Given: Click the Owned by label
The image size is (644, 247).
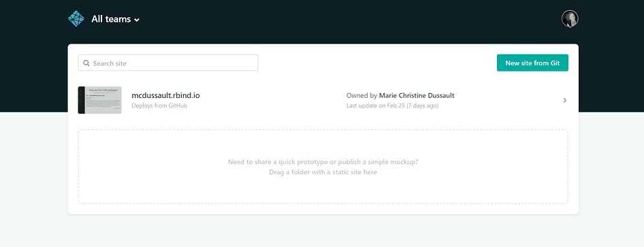Looking at the screenshot, I should tap(362, 95).
